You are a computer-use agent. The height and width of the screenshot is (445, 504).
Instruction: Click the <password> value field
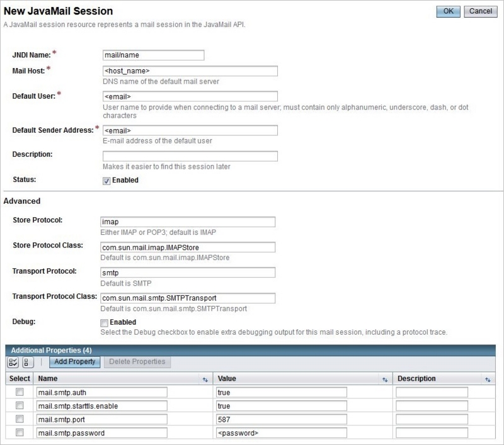click(281, 433)
